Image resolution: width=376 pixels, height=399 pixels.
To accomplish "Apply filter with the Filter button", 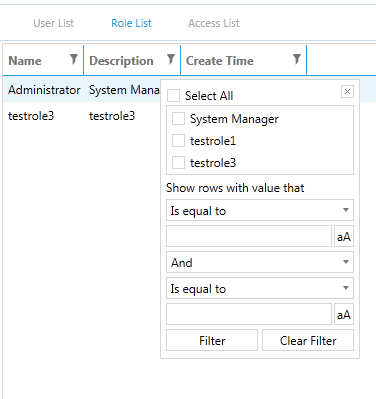I will (x=212, y=340).
